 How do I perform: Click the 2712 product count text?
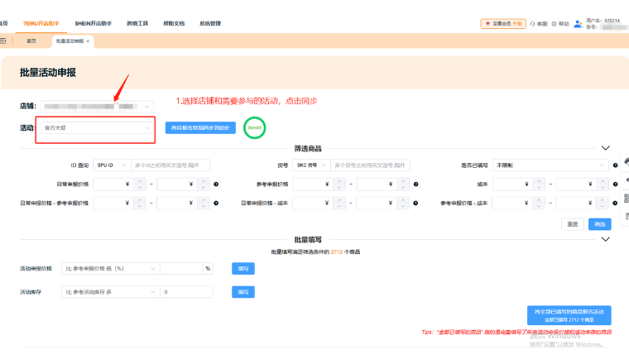337,252
